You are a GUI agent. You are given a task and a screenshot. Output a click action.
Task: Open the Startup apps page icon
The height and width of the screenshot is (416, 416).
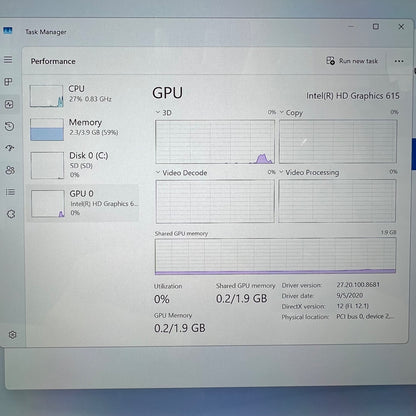click(x=10, y=148)
